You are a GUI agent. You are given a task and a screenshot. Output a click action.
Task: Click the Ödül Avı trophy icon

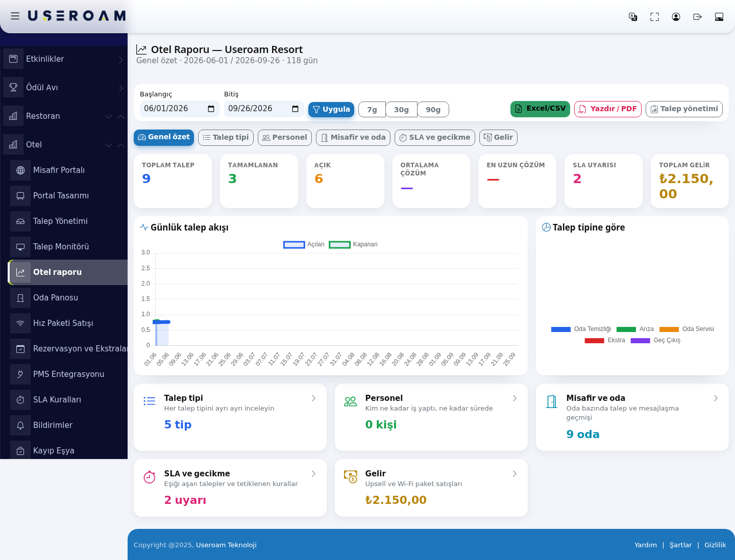pyautogui.click(x=13, y=87)
